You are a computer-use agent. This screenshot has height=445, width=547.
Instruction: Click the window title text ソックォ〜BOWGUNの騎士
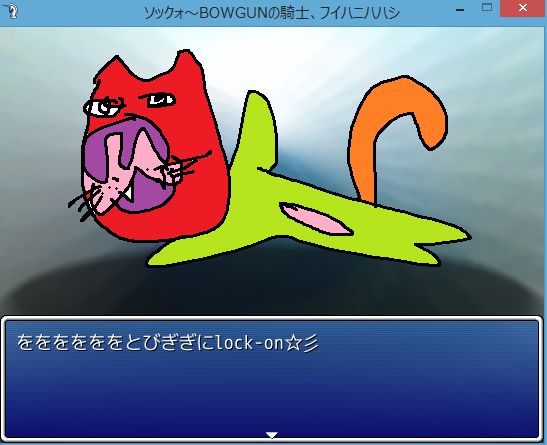(x=272, y=13)
